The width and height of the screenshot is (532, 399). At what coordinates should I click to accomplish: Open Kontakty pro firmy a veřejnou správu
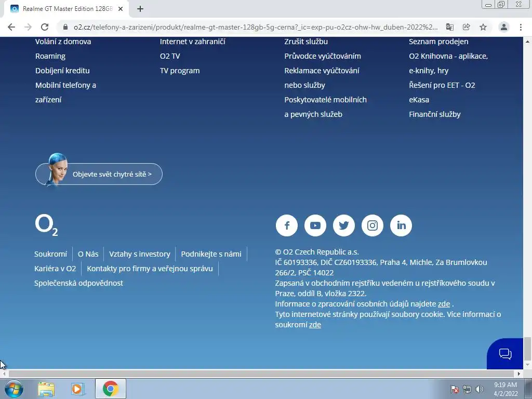tap(150, 269)
